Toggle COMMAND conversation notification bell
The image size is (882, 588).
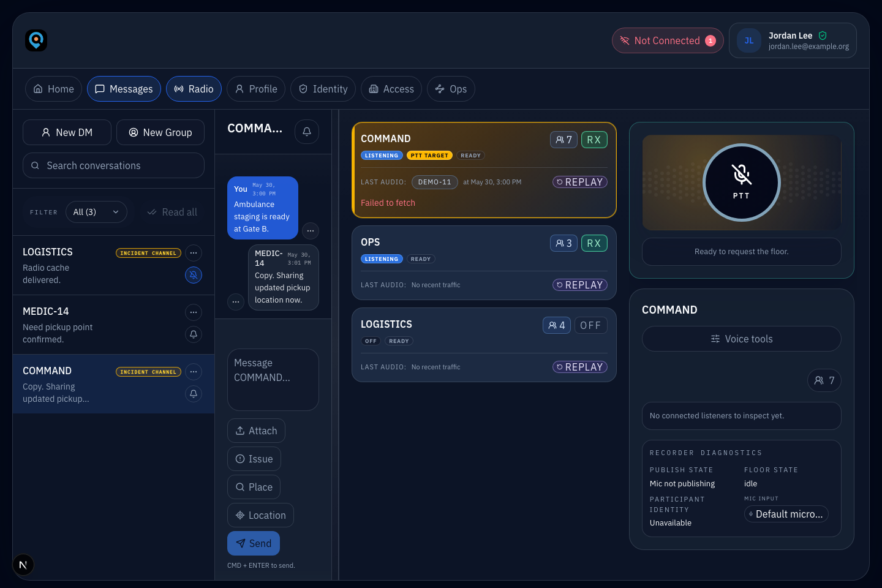click(194, 394)
